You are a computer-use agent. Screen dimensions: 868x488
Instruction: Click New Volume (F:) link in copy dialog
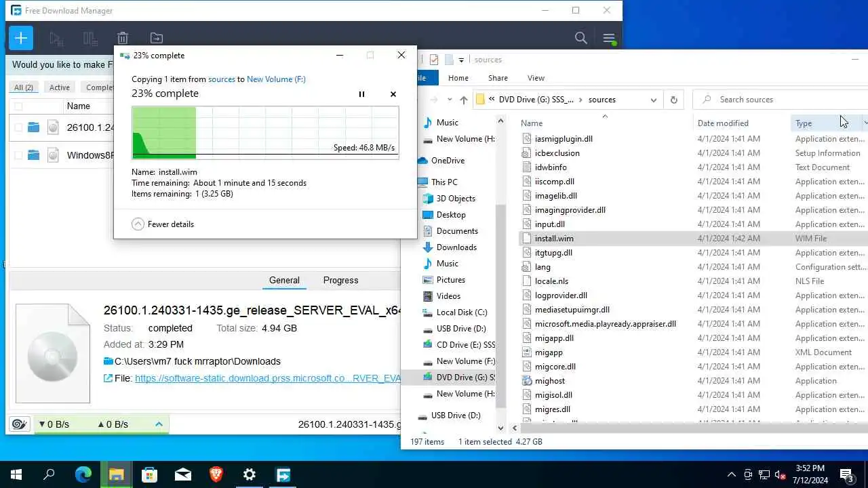[276, 79]
